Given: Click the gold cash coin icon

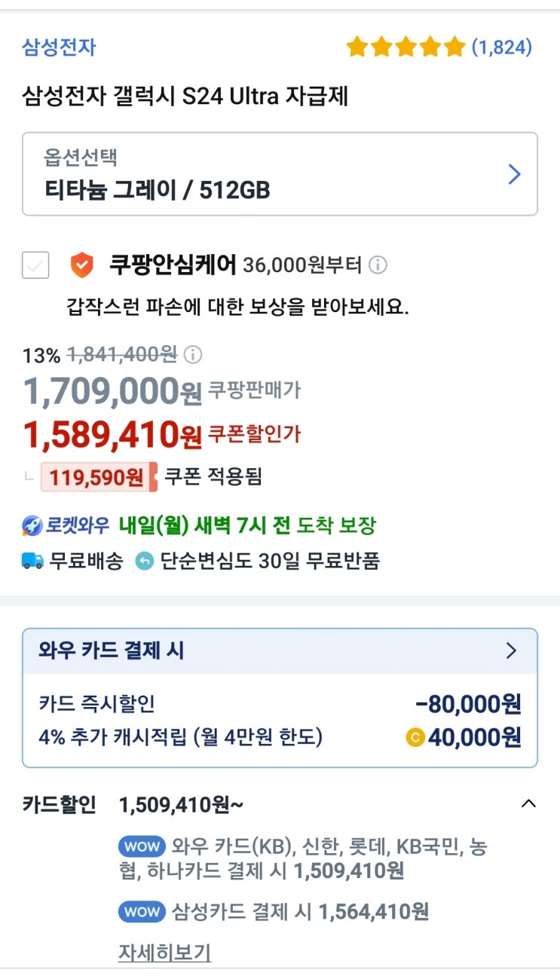Looking at the screenshot, I should (415, 738).
